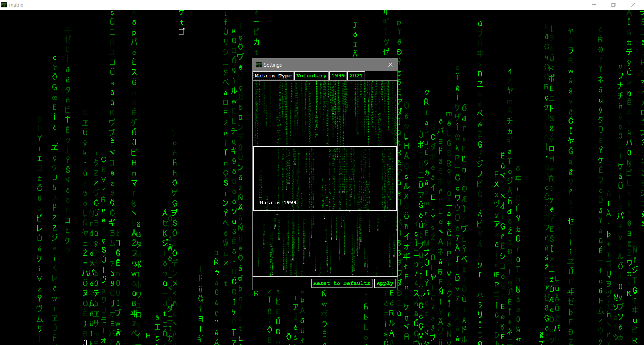Choose the top matrix style preview
This screenshot has height=345, width=644.
pyautogui.click(x=325, y=113)
